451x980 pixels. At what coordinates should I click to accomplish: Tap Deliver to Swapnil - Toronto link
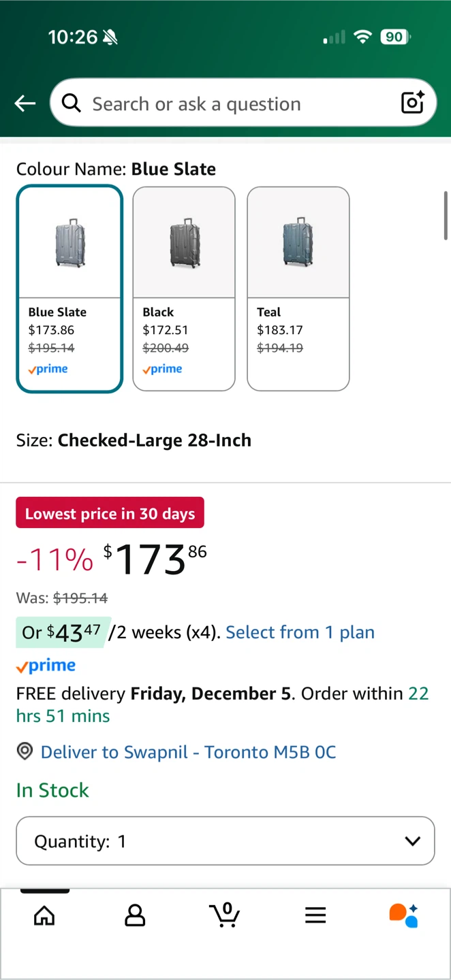(188, 752)
